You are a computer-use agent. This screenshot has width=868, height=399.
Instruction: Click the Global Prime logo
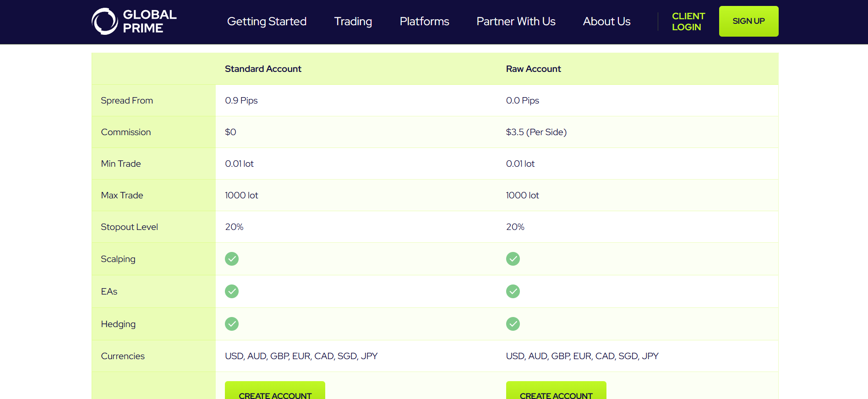click(134, 21)
